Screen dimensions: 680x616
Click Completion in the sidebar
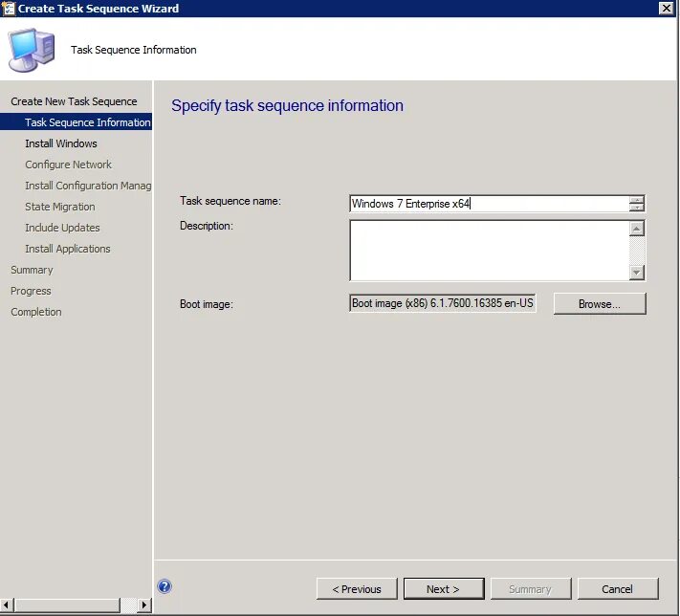(x=36, y=312)
